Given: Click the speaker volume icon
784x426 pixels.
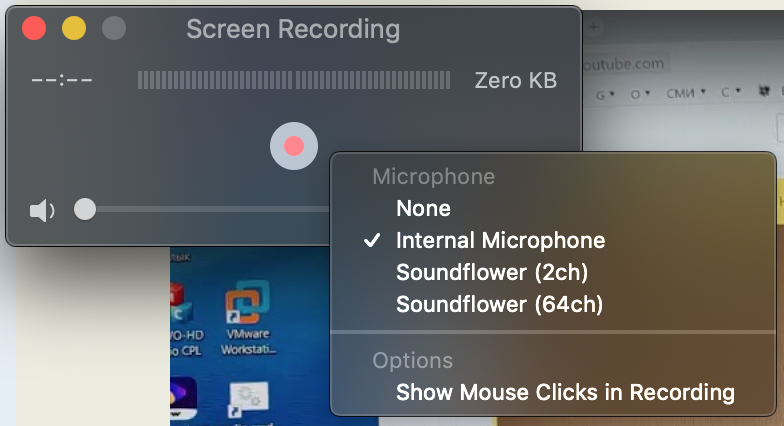Looking at the screenshot, I should click(x=42, y=210).
